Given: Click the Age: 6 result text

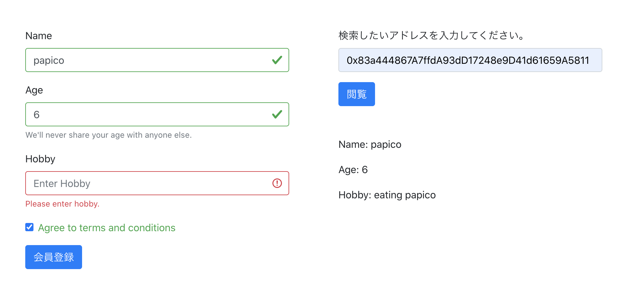Looking at the screenshot, I should point(353,170).
